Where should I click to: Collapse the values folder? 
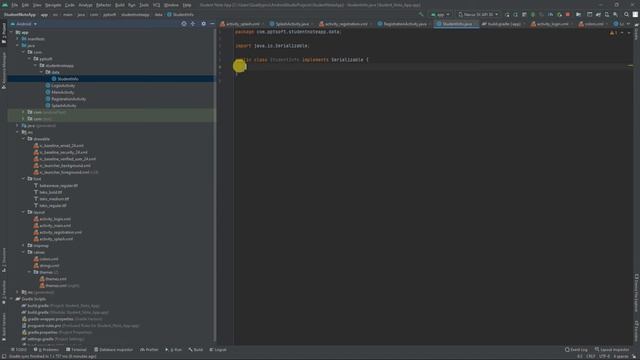[23, 252]
